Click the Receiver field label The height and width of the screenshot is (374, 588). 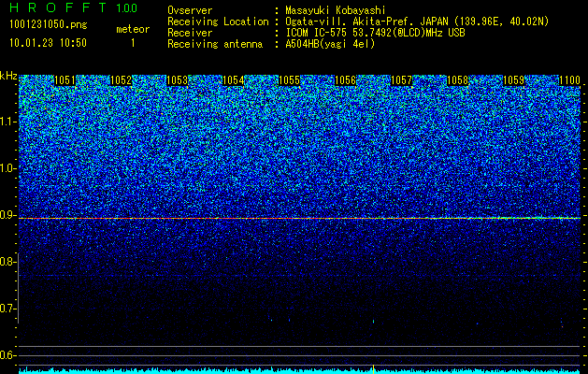point(190,33)
